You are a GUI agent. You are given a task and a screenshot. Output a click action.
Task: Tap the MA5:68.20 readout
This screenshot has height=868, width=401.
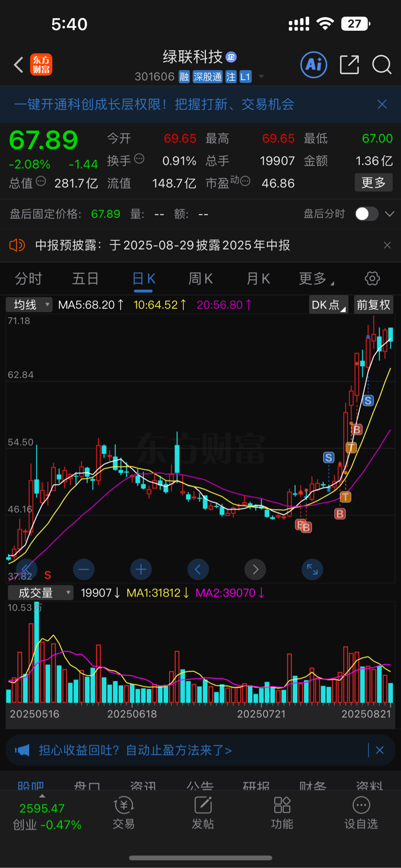click(x=91, y=304)
